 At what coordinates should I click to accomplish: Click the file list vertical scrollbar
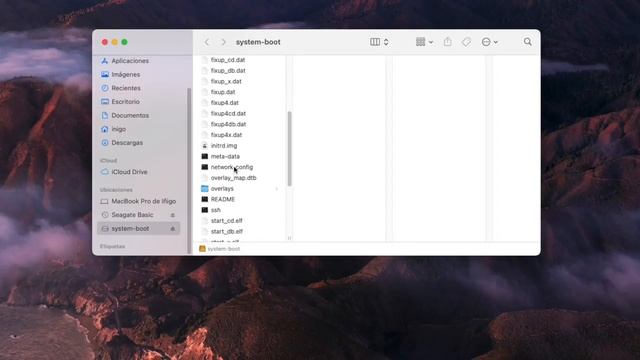(289, 149)
